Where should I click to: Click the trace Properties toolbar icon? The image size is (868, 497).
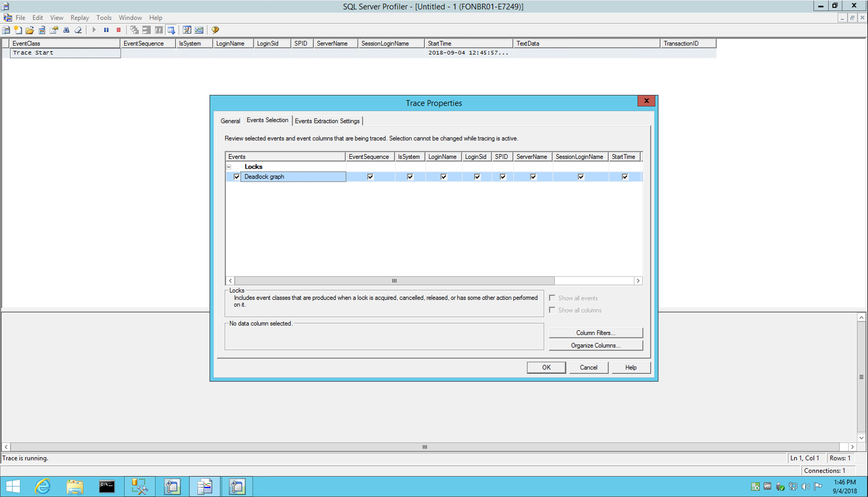54,30
